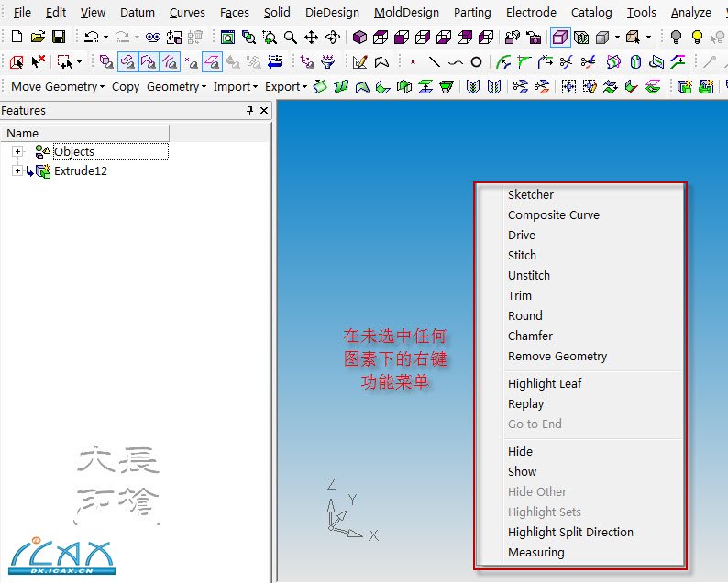Toggle the gray shaded cube render mode
Viewport: 728px width, 583px height.
(602, 38)
